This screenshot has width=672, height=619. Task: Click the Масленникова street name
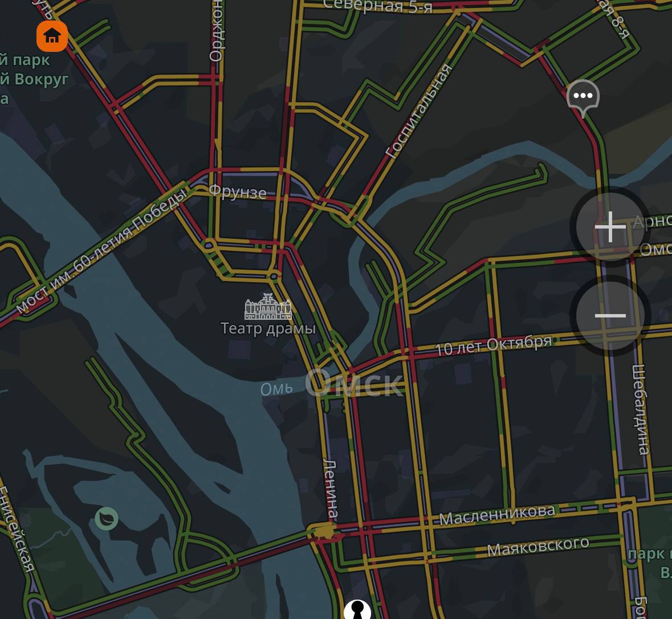coord(496,515)
